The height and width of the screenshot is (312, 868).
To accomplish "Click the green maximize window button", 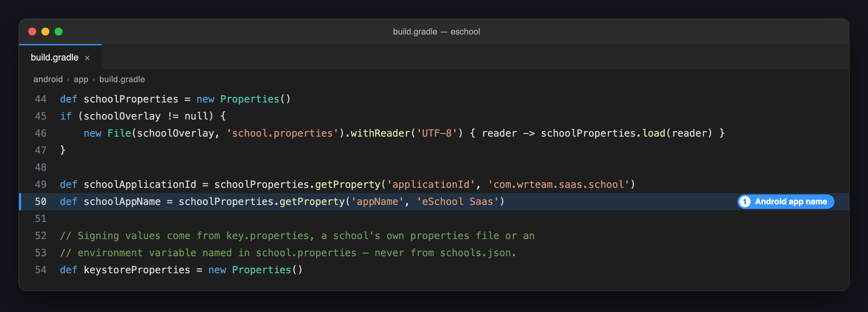I will [59, 32].
